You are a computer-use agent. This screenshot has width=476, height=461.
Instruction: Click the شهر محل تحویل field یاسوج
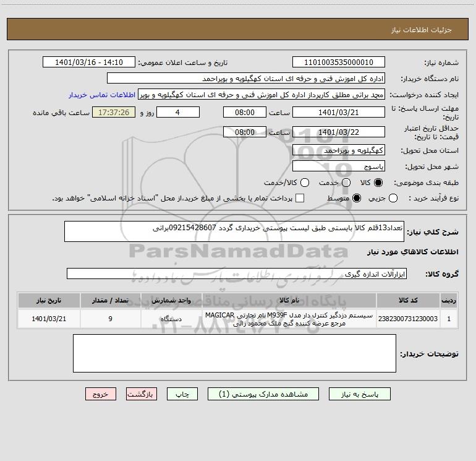[x=339, y=166]
